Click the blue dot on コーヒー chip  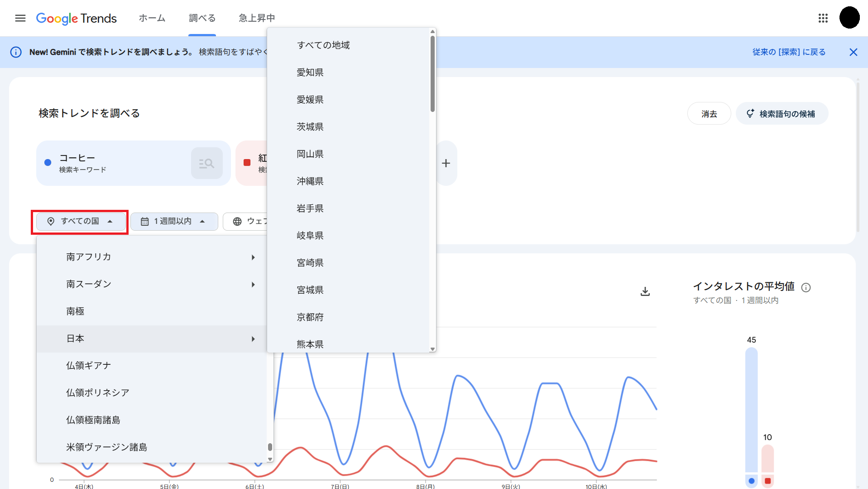(x=48, y=163)
